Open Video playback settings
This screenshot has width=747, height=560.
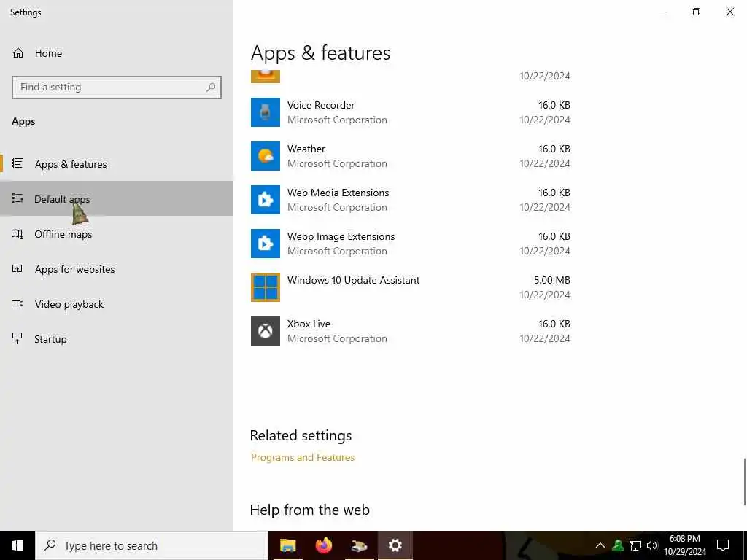pyautogui.click(x=117, y=304)
